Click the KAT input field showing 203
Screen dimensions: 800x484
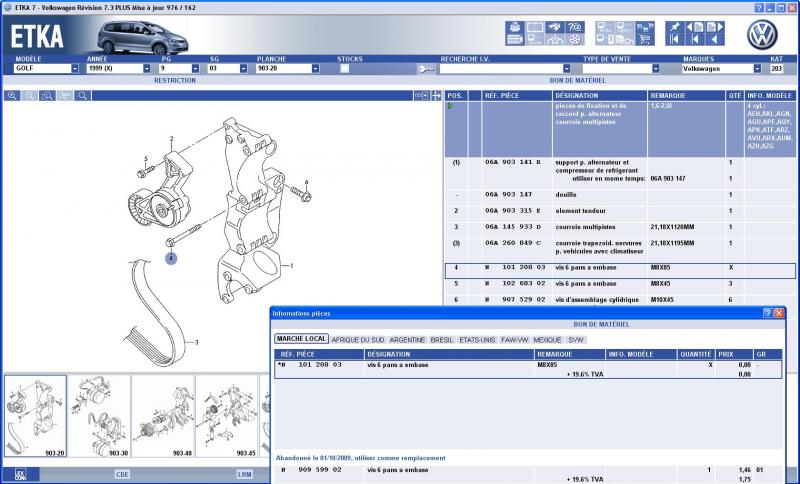tap(776, 68)
